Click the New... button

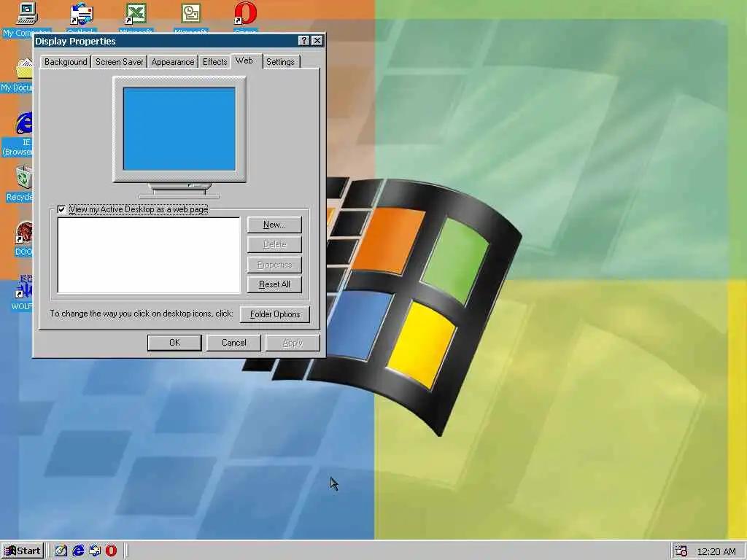tap(274, 225)
